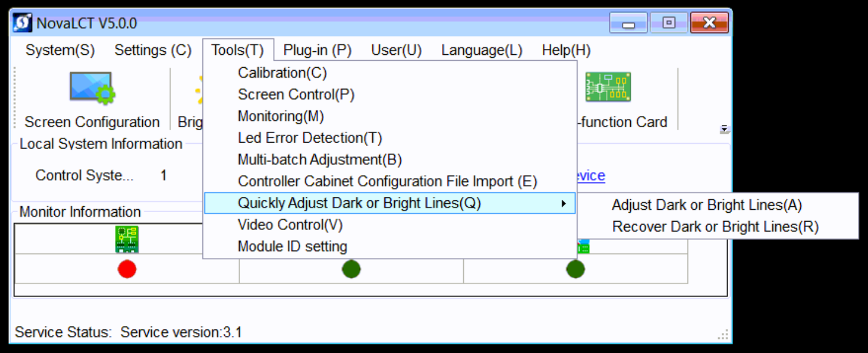Click the rightmost green status indicator dot

(575, 269)
